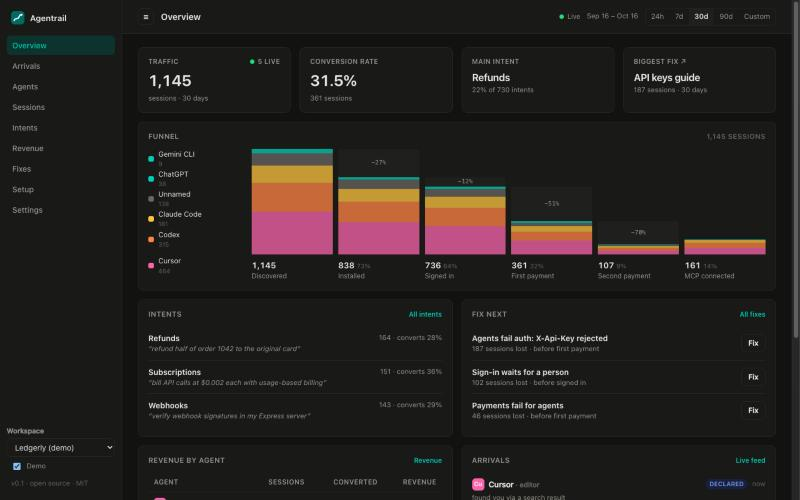The image size is (800, 500).
Task: Click 'Payments fail for agents' title
Action: click(x=517, y=406)
